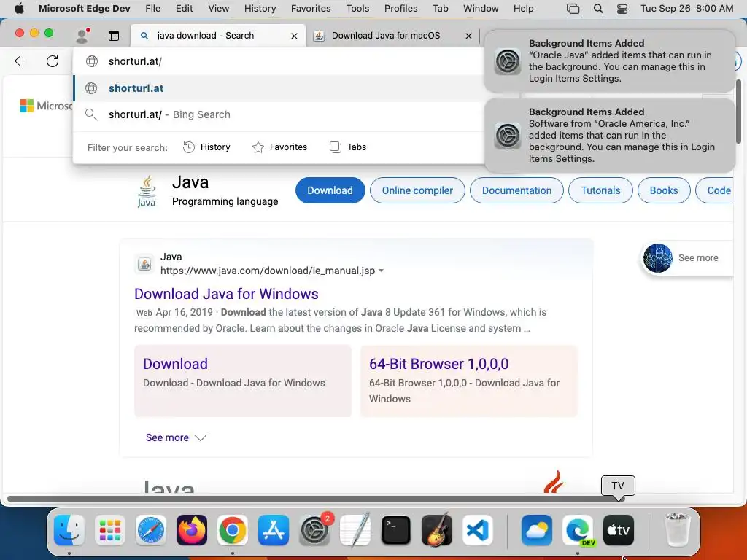Close the java download Search tab

[294, 36]
